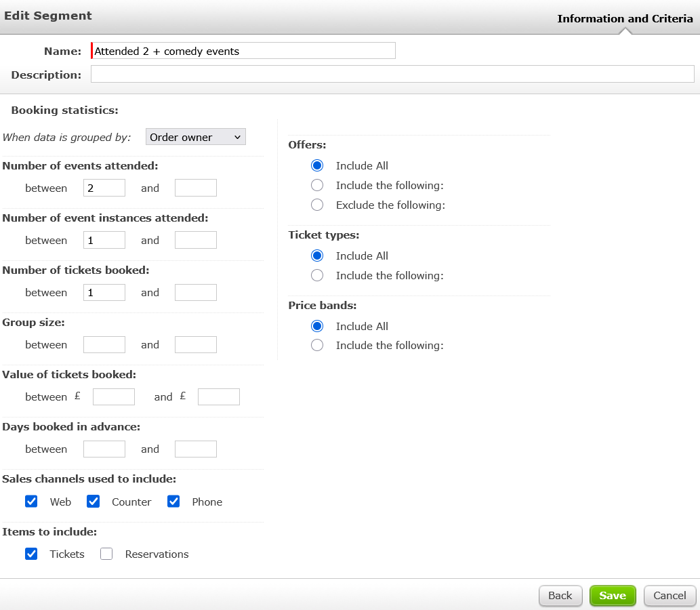This screenshot has width=700, height=610.
Task: Focus the Description text field
Action: tap(392, 74)
